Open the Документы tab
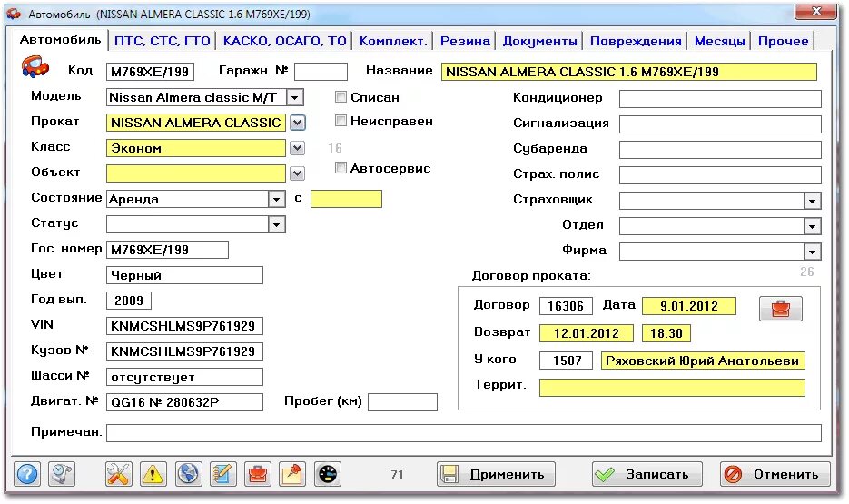849x504 pixels. point(540,41)
